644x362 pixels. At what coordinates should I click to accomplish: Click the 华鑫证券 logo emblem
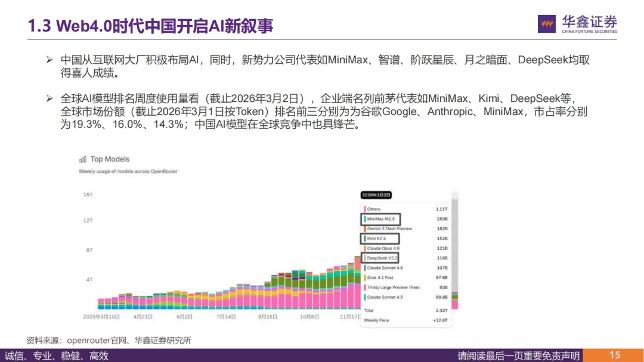(x=547, y=24)
